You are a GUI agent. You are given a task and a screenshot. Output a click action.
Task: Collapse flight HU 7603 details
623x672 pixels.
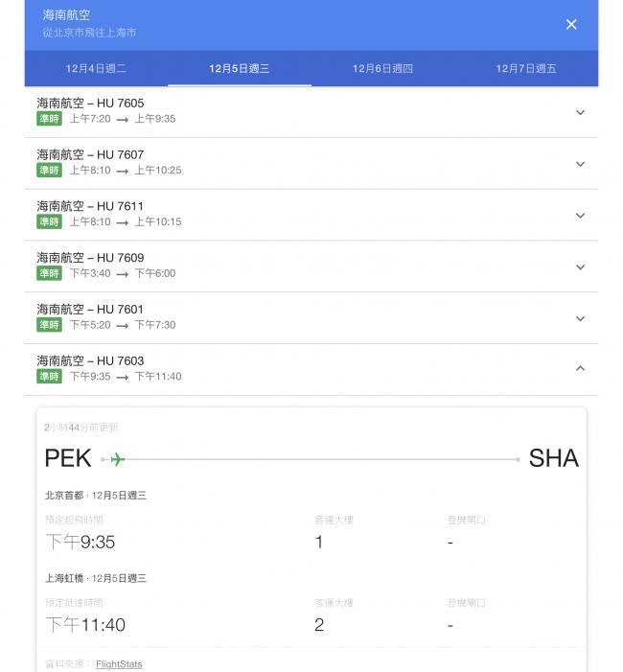tap(580, 369)
